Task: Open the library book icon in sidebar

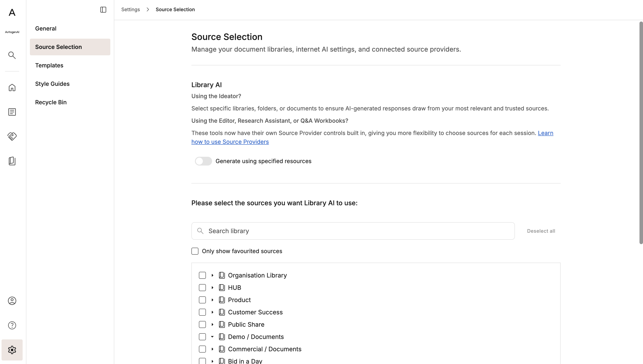Action: [12, 161]
